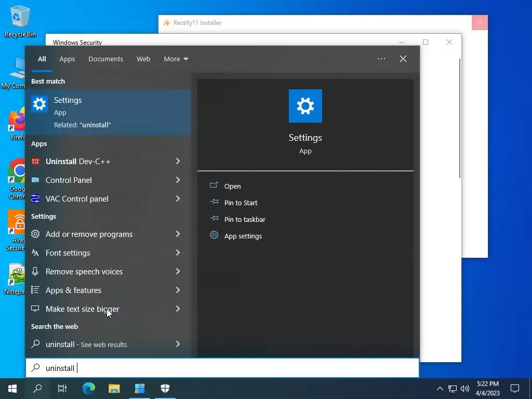Screen dimensions: 532x399
Task: Click the large Settings gear tile in preview pane
Action: [305, 106]
